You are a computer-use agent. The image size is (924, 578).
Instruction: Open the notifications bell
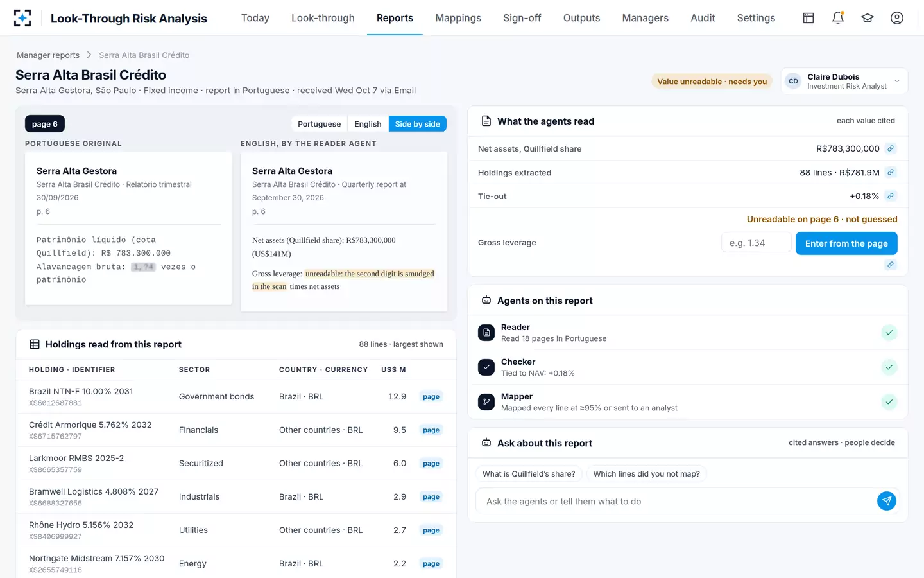point(838,18)
